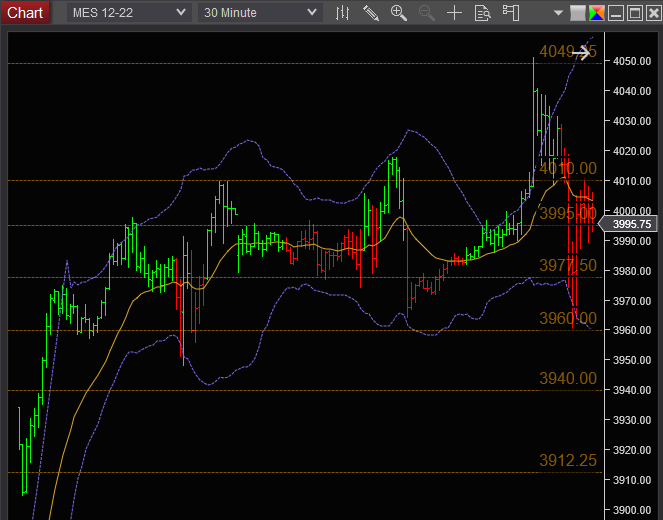Select the 3960.00 horizontal line label
663x520 pixels.
click(x=568, y=318)
